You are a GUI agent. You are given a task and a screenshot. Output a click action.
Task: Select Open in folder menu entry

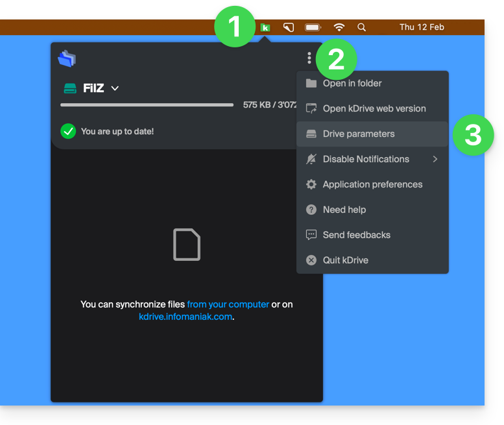pyautogui.click(x=352, y=83)
